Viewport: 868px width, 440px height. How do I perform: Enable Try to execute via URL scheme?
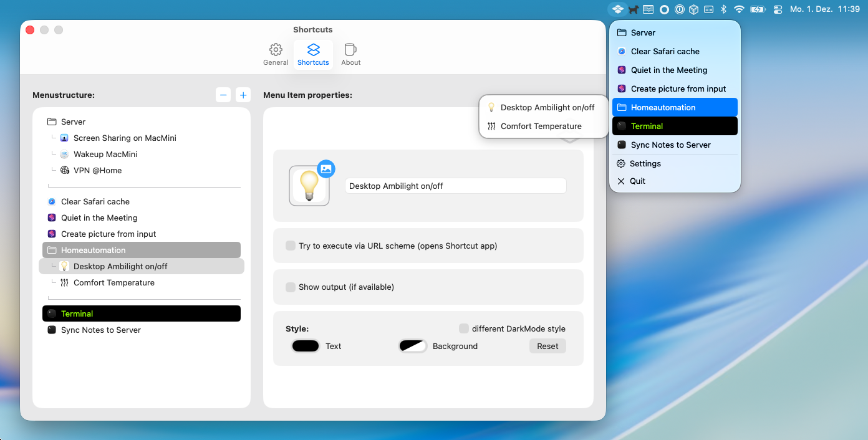tap(291, 246)
